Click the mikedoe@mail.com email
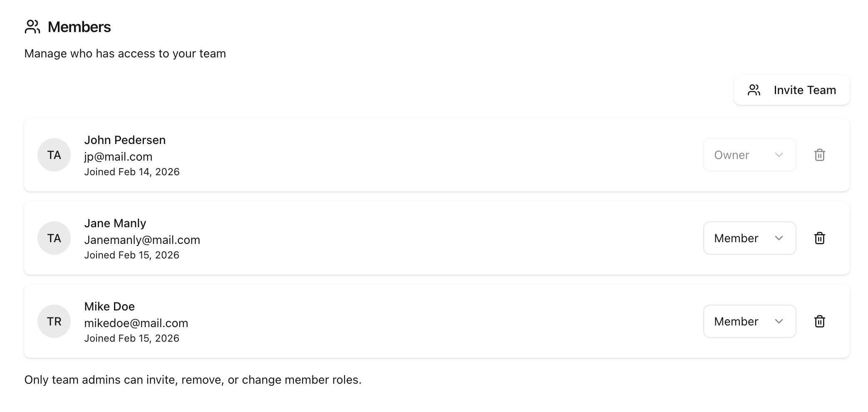Screen dimensions: 868x412 tap(136, 323)
